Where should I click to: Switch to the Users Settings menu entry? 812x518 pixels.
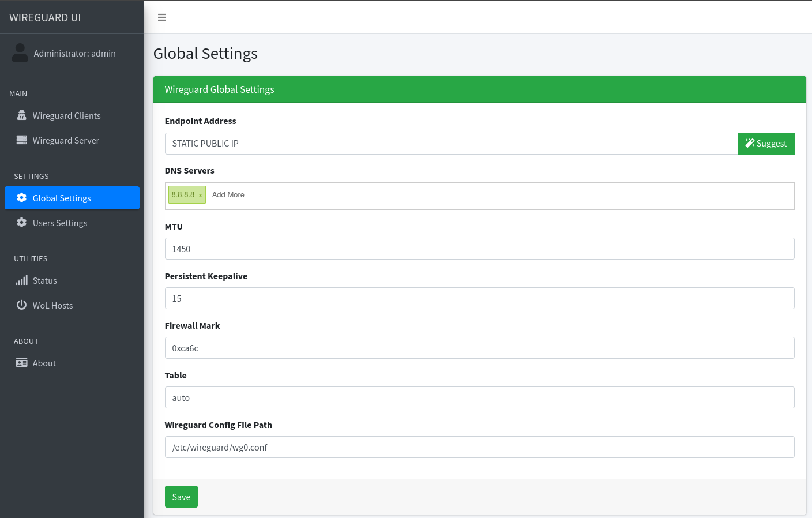(x=60, y=223)
